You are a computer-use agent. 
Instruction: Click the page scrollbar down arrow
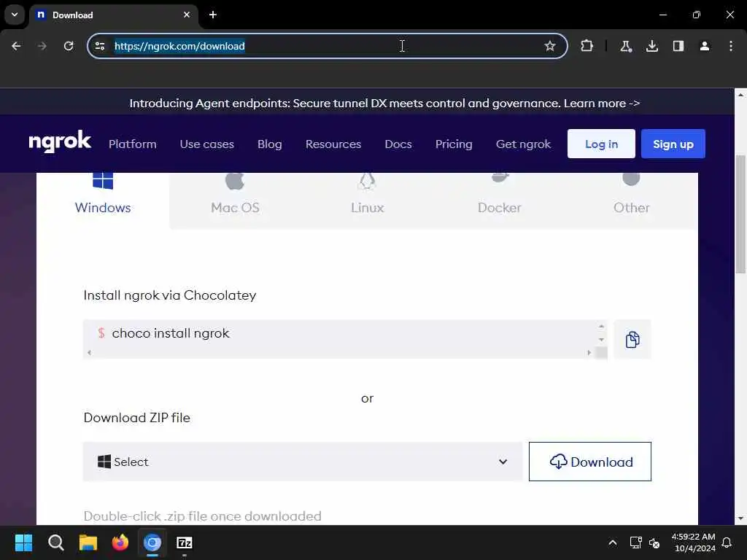(740, 518)
